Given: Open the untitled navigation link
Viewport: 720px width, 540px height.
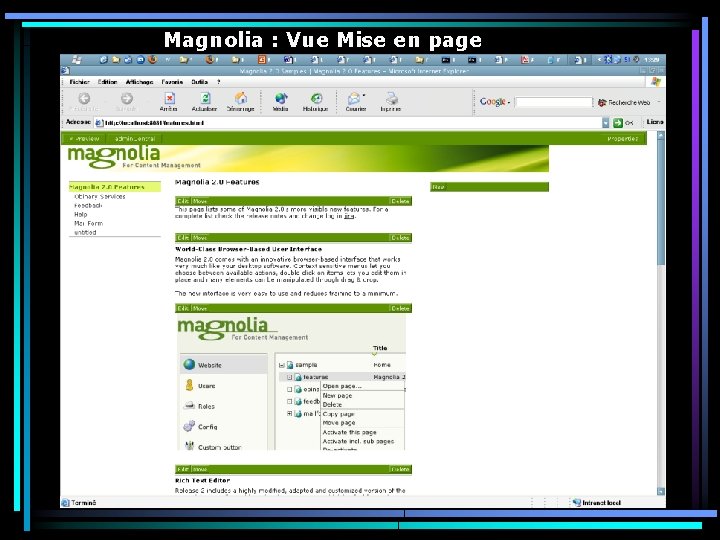Looking at the screenshot, I should pyautogui.click(x=85, y=232).
